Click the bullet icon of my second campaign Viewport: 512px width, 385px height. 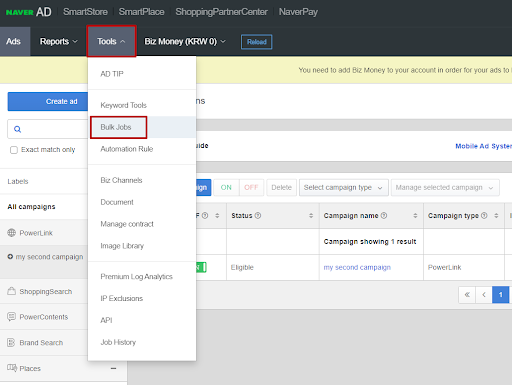tap(10, 257)
